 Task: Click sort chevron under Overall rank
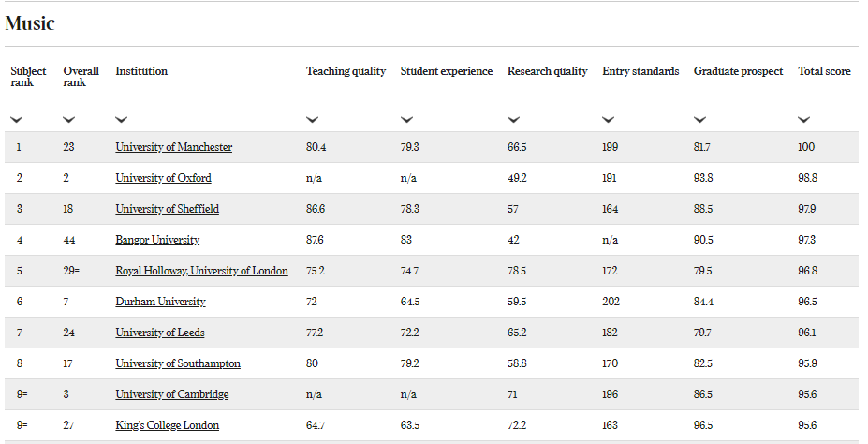click(69, 120)
